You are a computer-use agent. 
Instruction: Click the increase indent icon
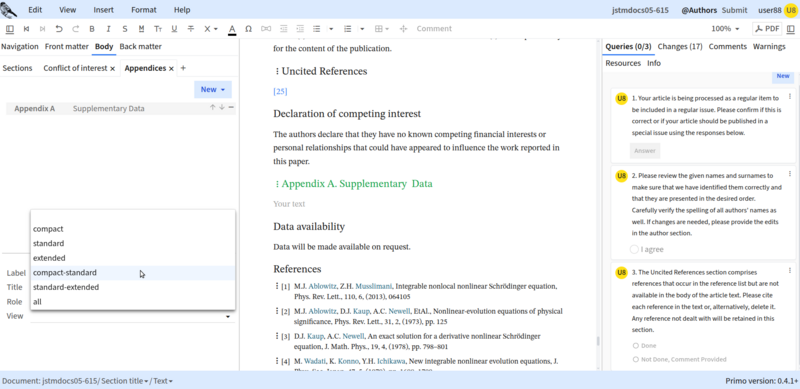(x=300, y=29)
